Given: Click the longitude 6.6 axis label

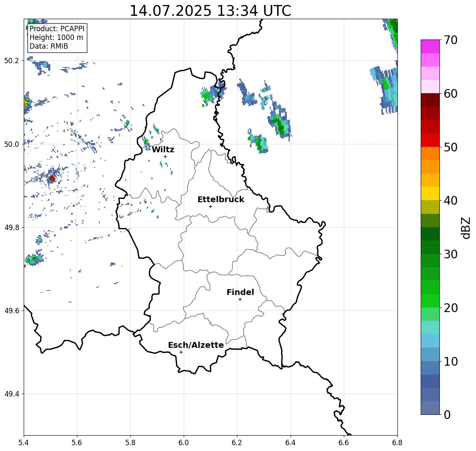Looking at the screenshot, I should (344, 442).
